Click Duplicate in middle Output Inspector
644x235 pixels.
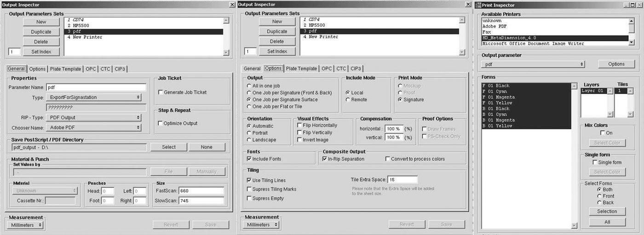[277, 31]
